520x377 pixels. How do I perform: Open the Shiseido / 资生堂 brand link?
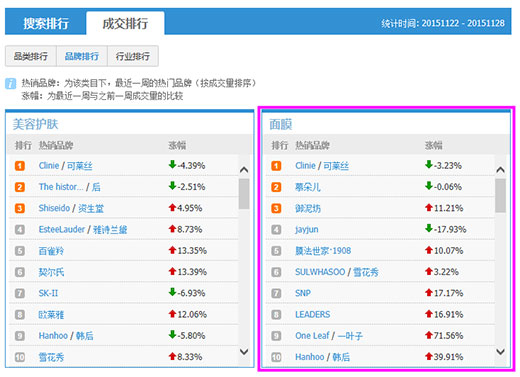tap(71, 208)
